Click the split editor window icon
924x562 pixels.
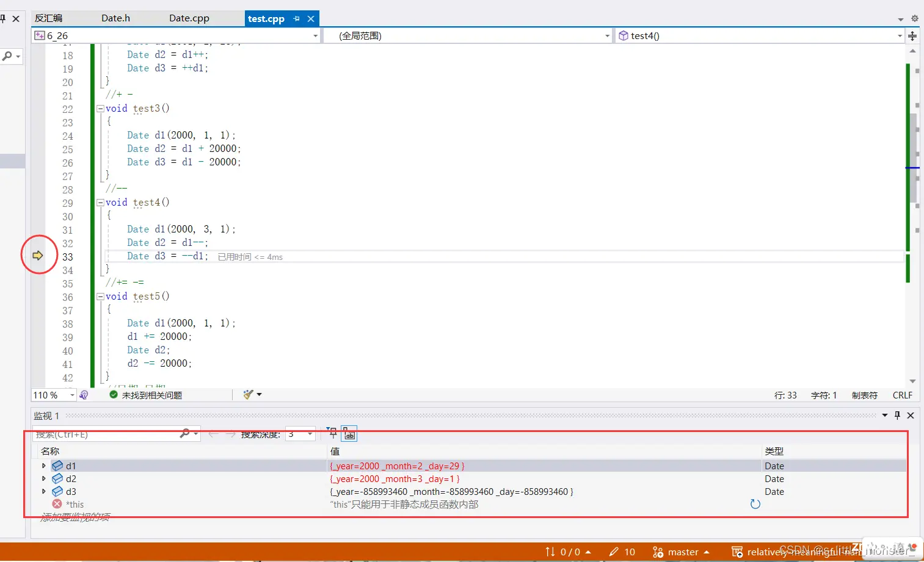click(x=912, y=36)
